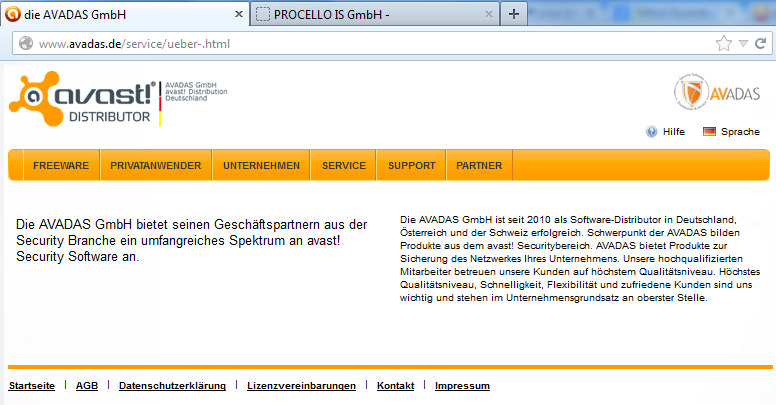
Task: Open the Impressum footer link
Action: 462,386
